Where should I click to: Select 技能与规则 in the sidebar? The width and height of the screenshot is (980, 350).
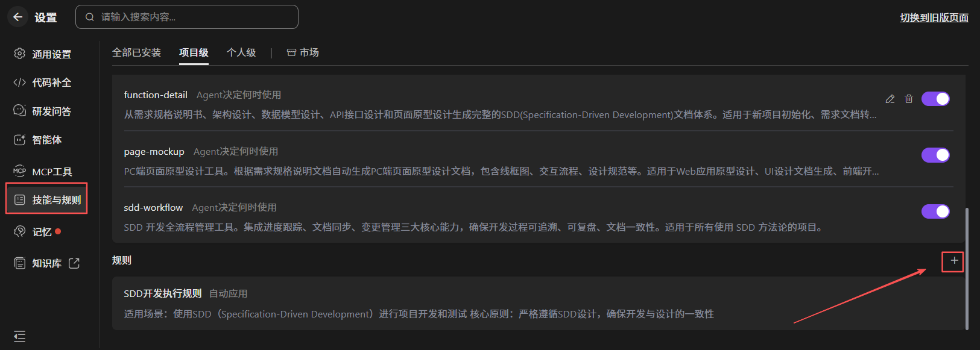click(x=46, y=199)
